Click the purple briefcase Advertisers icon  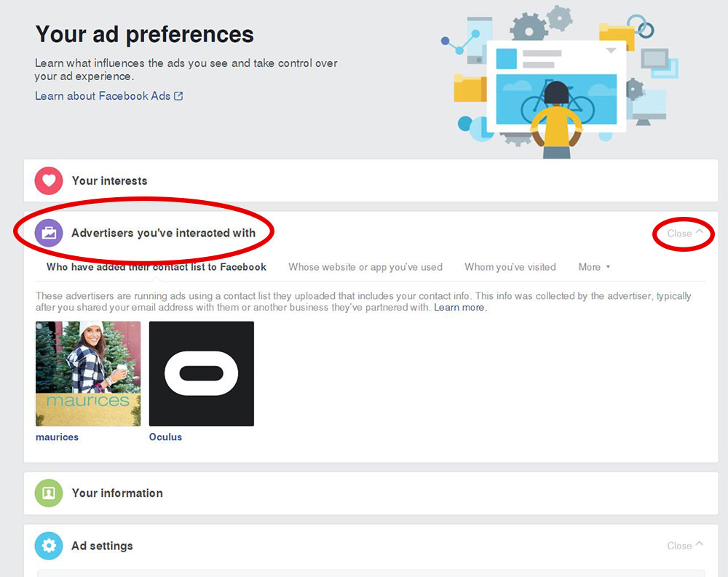49,233
